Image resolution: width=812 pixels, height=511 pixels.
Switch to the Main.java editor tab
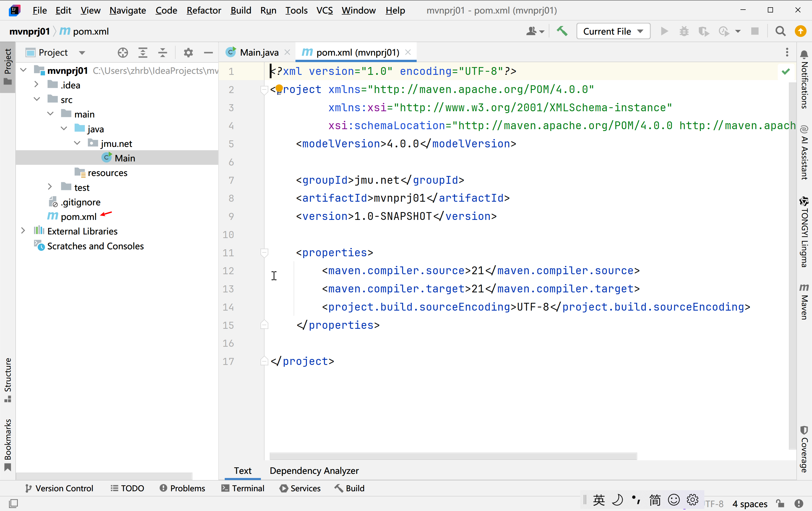click(259, 53)
